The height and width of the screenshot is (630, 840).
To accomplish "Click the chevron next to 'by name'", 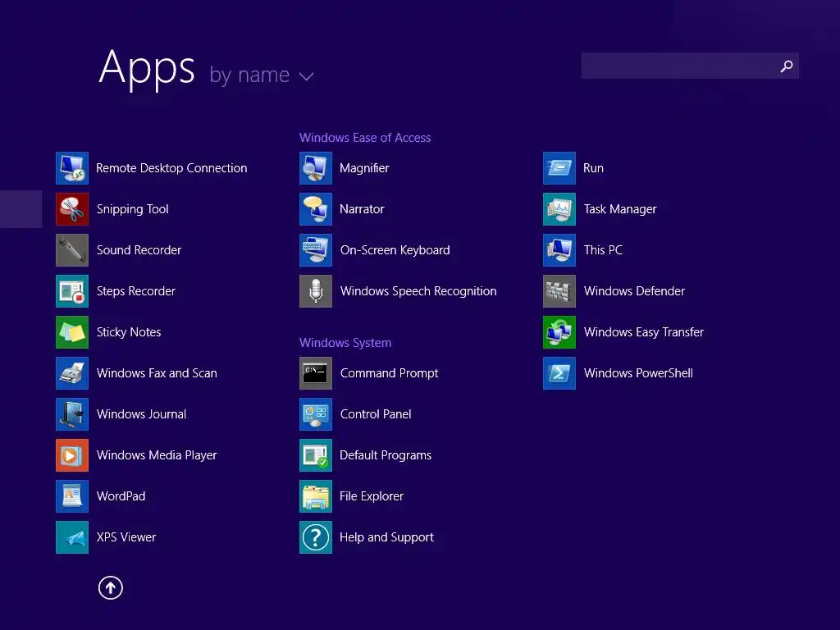I will pyautogui.click(x=307, y=76).
